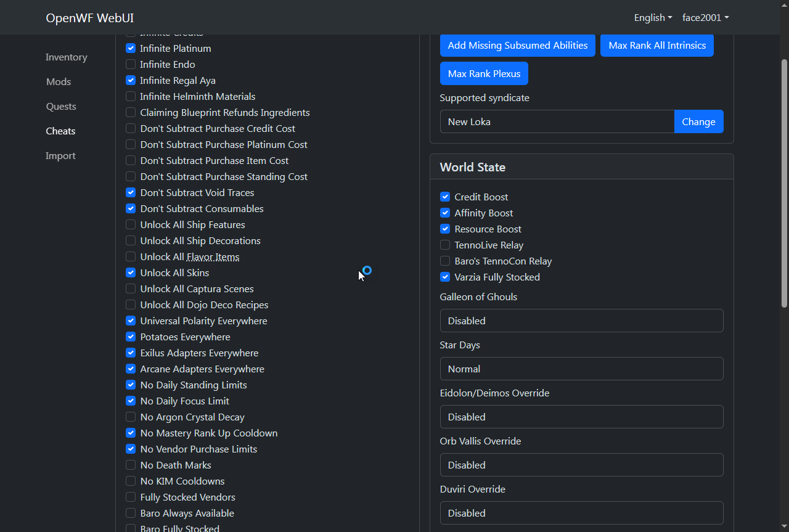Open the English language dropdown
This screenshot has width=789, height=532.
[x=653, y=17]
